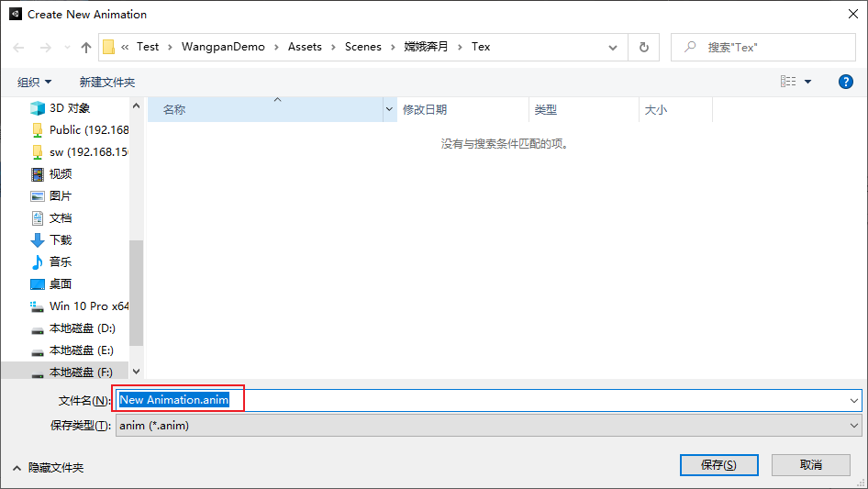
Task: Select 视频 in the navigation pane
Action: point(61,174)
